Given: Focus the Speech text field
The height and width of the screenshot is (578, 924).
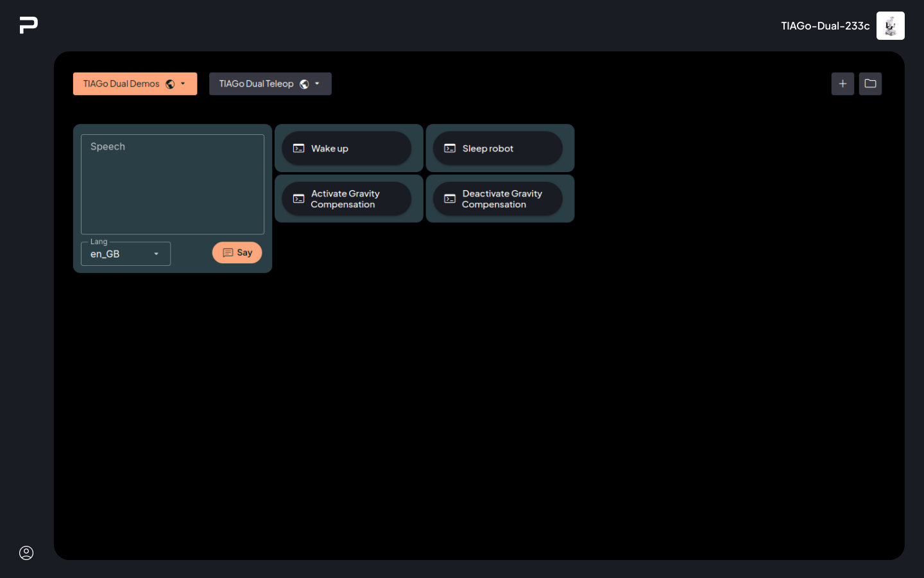Looking at the screenshot, I should pos(173,184).
